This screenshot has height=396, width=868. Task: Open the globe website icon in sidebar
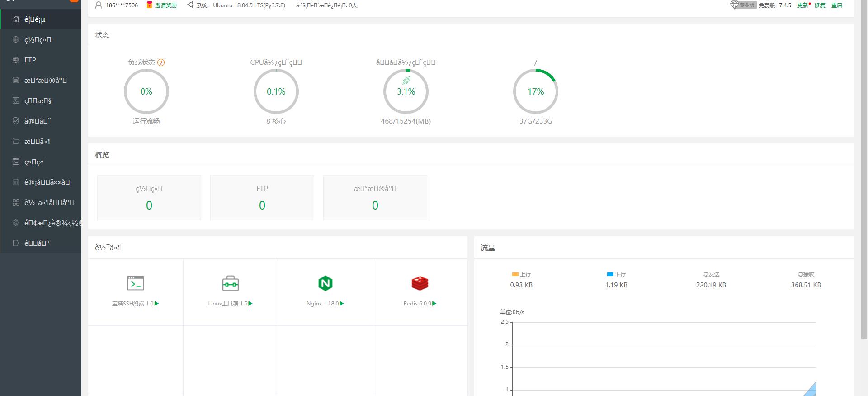point(16,39)
